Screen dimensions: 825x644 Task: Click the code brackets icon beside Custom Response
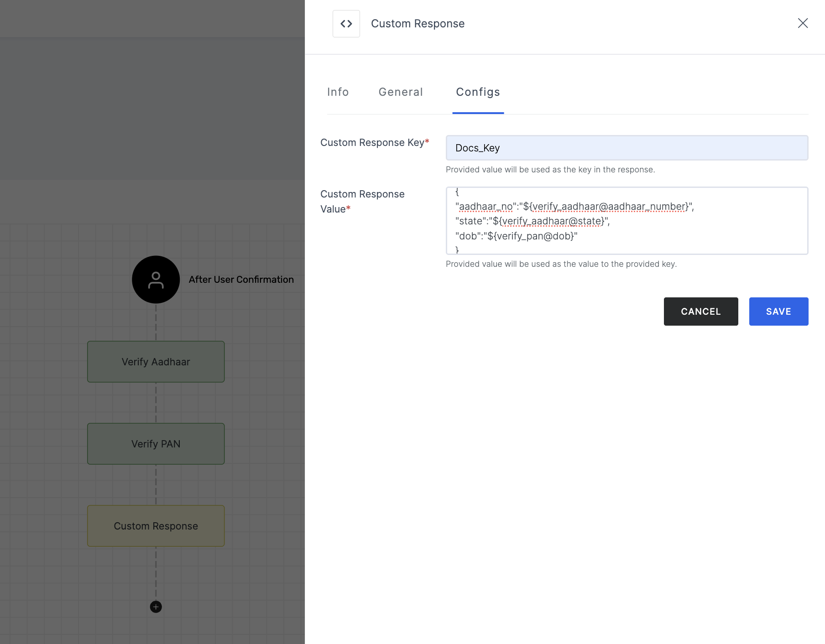[x=346, y=24]
